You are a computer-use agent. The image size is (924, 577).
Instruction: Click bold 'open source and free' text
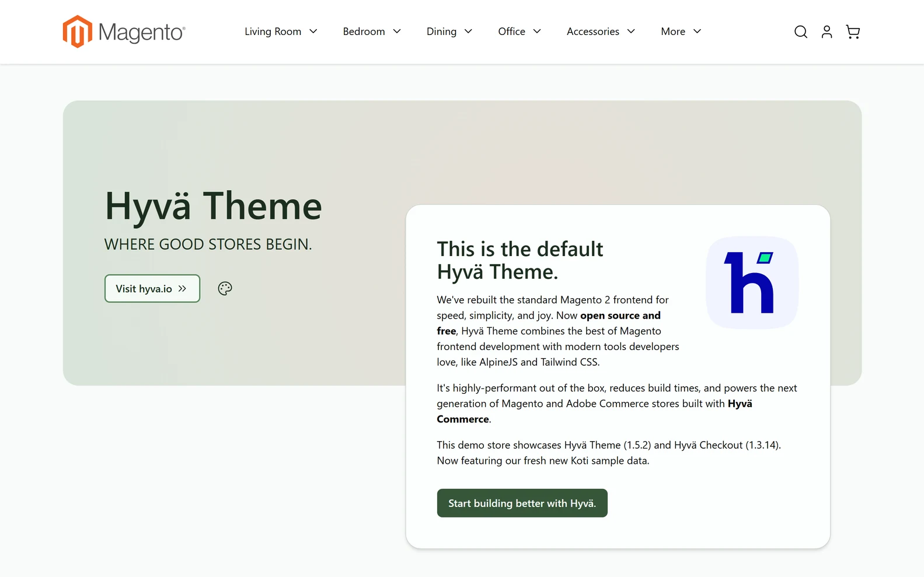pyautogui.click(x=549, y=323)
